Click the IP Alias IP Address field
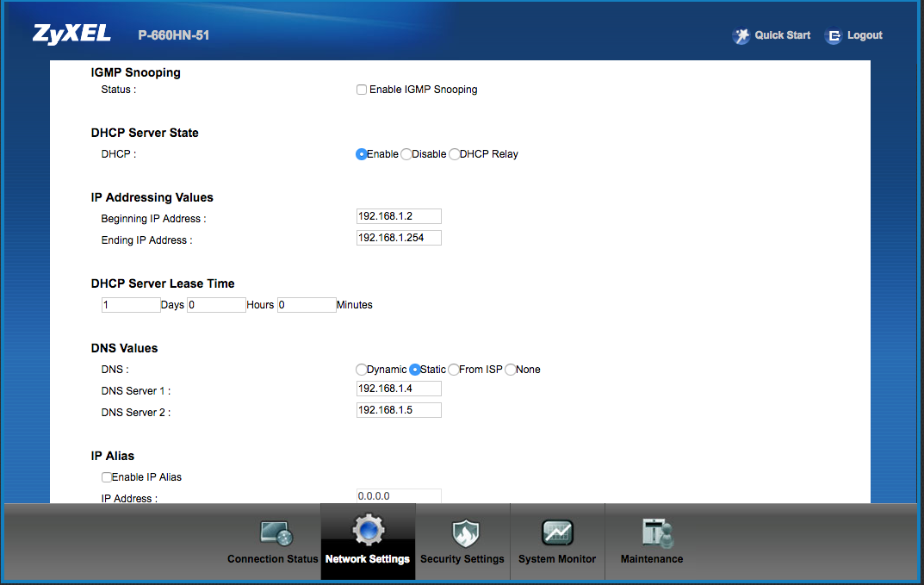The width and height of the screenshot is (924, 585). tap(399, 496)
